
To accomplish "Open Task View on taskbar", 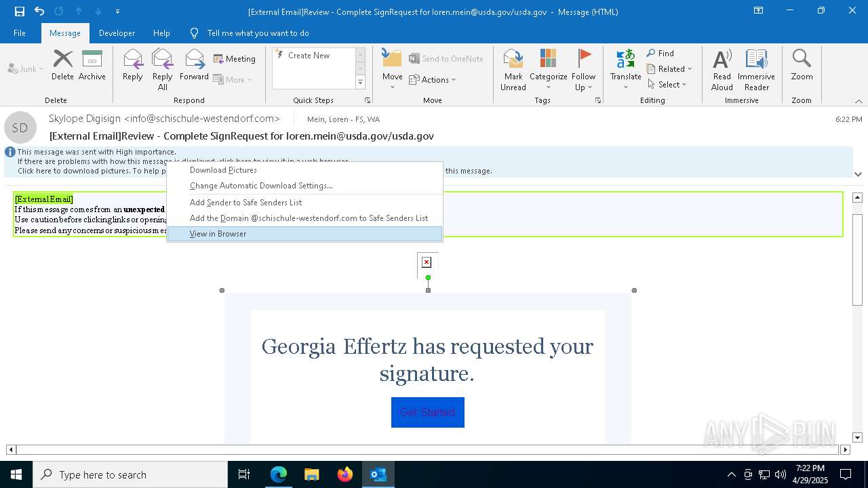I will pos(244,474).
